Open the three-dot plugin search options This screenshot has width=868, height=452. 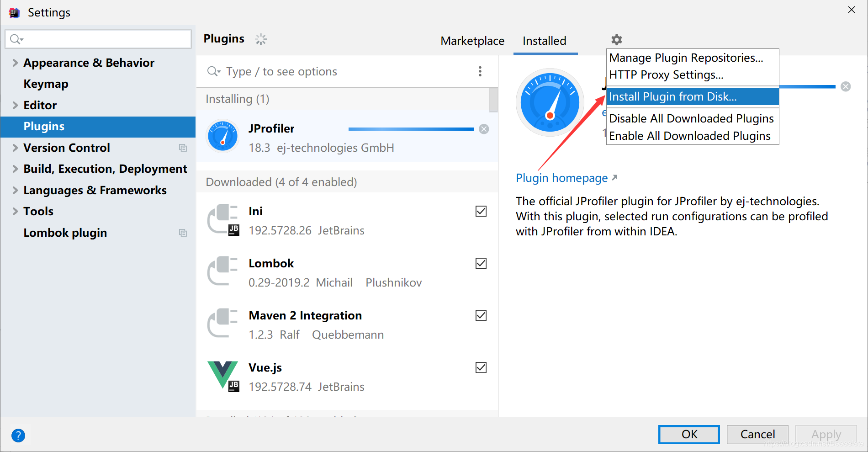(x=480, y=71)
